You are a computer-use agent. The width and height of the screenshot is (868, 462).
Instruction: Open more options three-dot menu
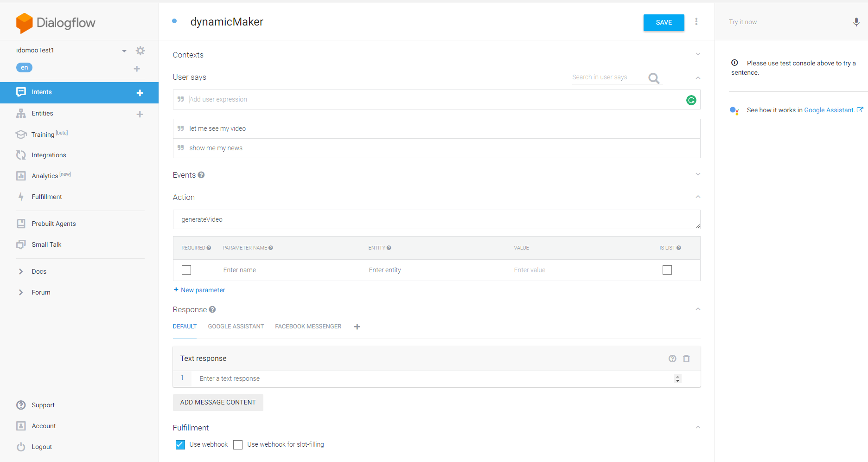coord(696,22)
